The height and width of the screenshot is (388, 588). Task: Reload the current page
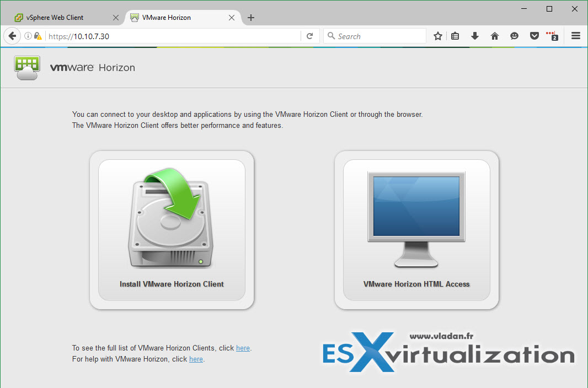click(310, 36)
